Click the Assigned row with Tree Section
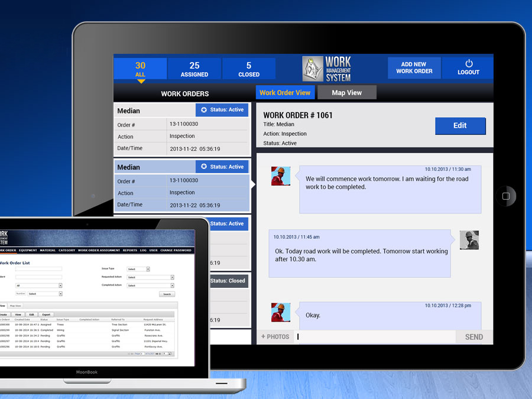Viewport: 532px width, 399px height. pyautogui.click(x=87, y=325)
